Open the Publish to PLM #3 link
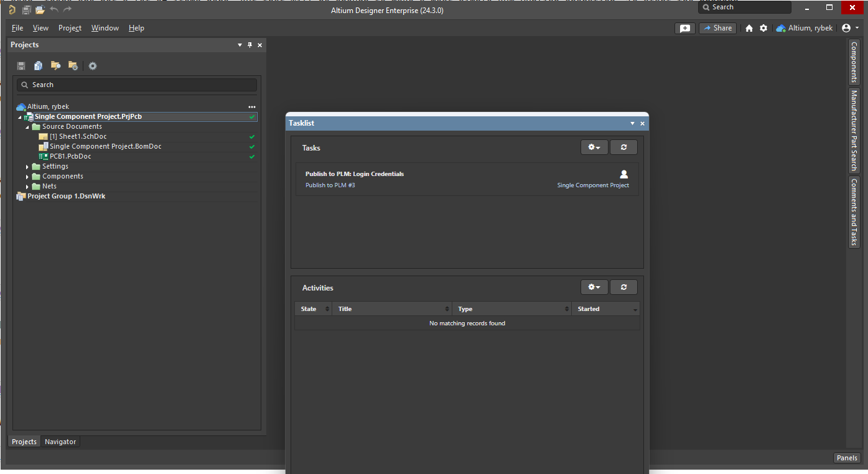Image resolution: width=868 pixels, height=474 pixels. [330, 185]
